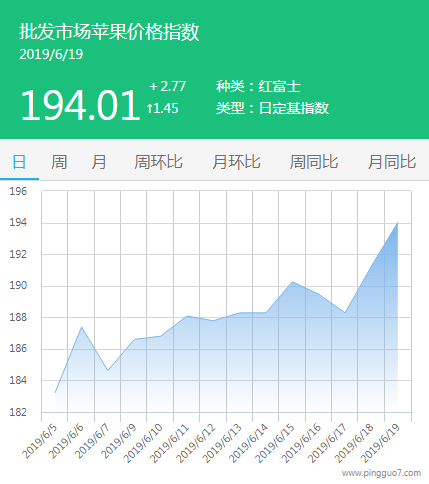Click the x-axis label 2019/6/11
The height and width of the screenshot is (484, 429).
coord(169,444)
